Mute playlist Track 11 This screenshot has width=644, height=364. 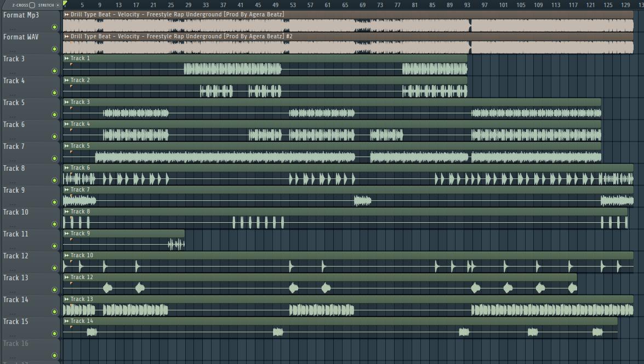click(x=55, y=246)
